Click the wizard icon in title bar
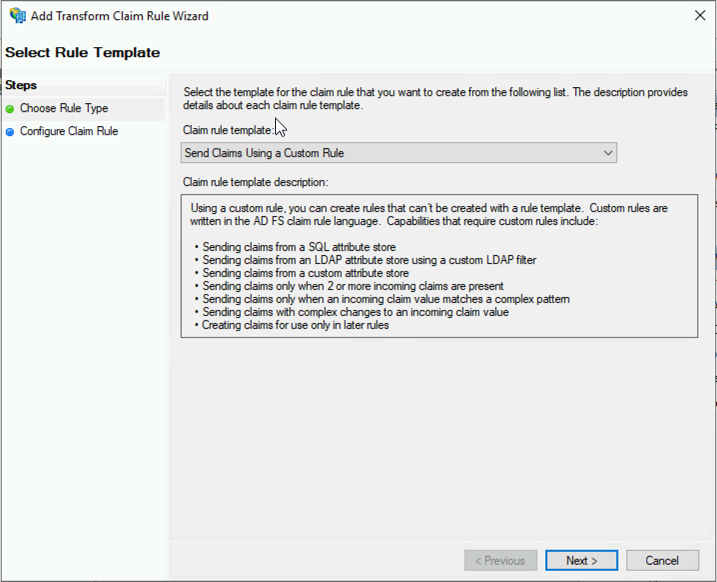 coord(18,16)
